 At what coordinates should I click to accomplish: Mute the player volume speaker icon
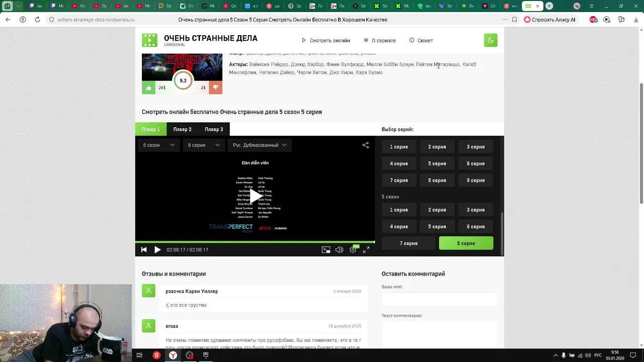point(340,250)
